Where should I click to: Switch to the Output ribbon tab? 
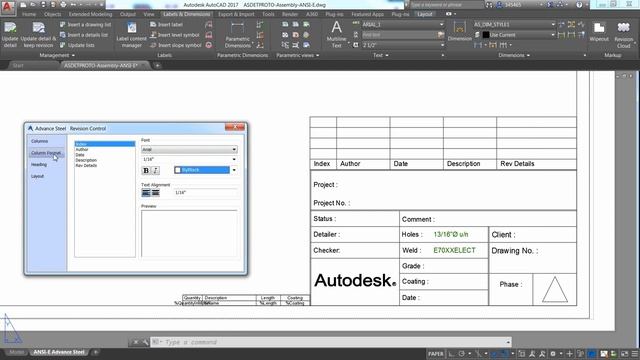pyautogui.click(x=127, y=14)
